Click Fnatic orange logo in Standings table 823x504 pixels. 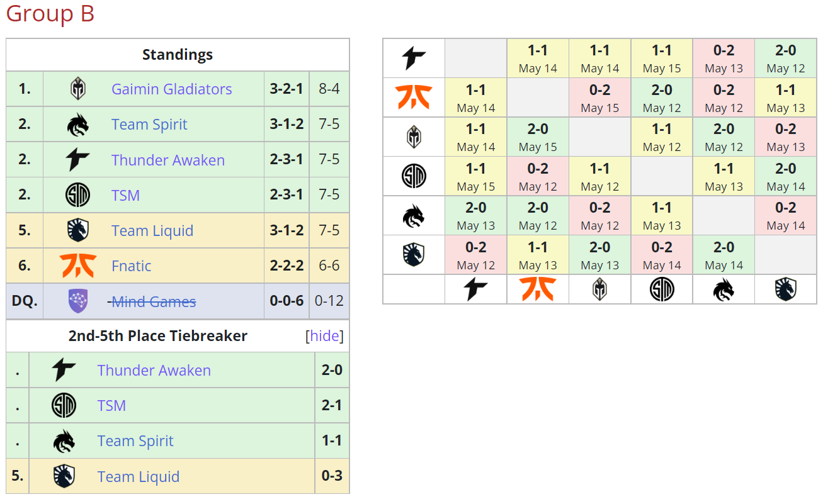click(77, 266)
